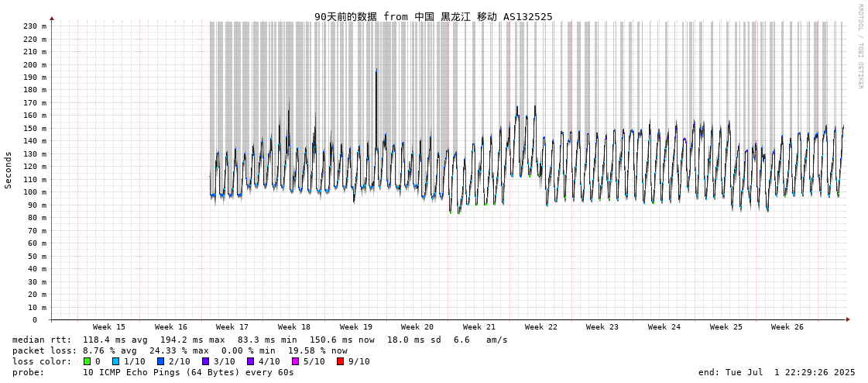Image resolution: width=868 pixels, height=383 pixels.
Task: Click the graph title mentioning AS132525
Action: pyautogui.click(x=434, y=16)
